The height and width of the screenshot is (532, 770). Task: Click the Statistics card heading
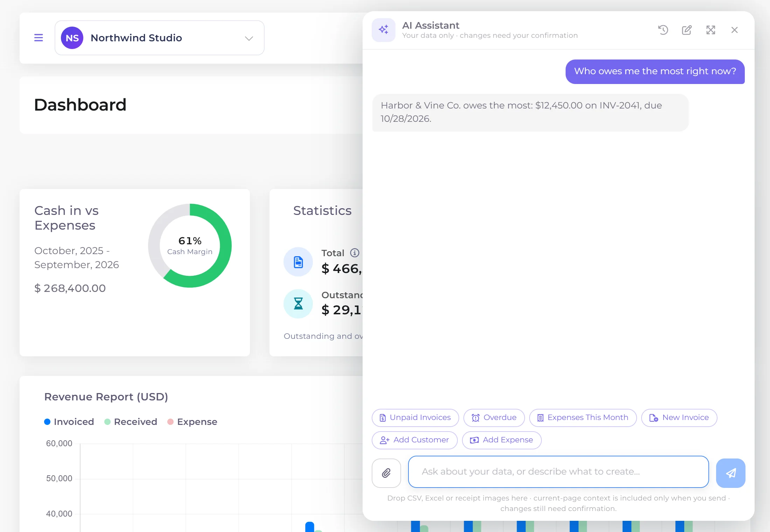click(322, 211)
